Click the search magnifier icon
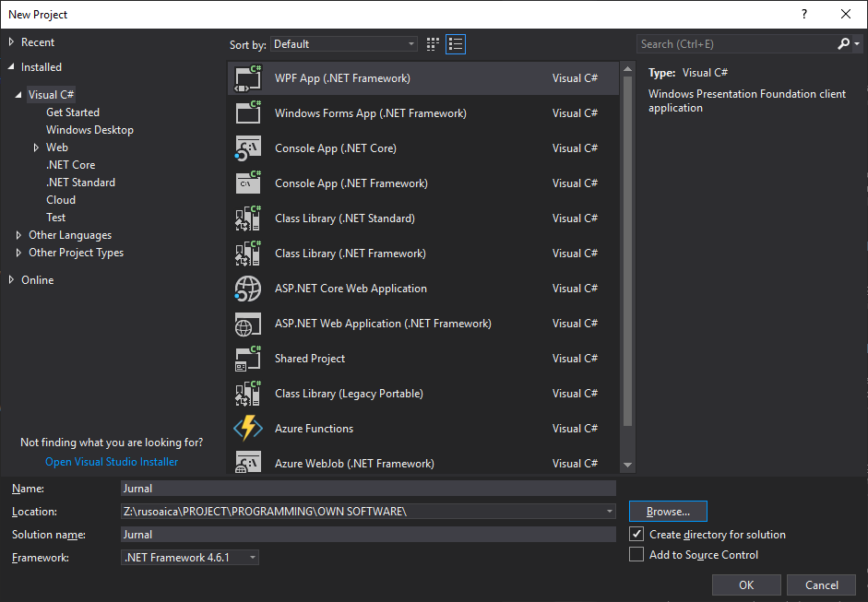The width and height of the screenshot is (868, 602). (844, 44)
